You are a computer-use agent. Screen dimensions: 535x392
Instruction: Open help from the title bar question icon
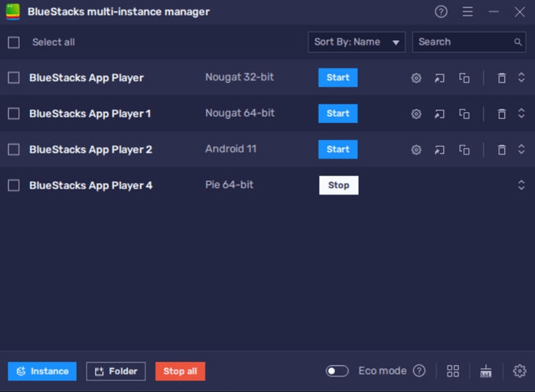tap(441, 12)
